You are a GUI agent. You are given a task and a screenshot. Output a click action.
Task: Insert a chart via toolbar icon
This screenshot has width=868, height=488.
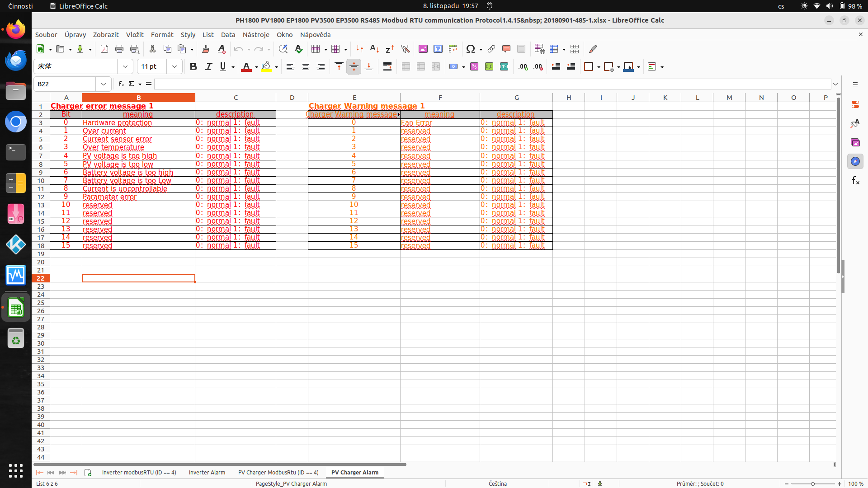point(438,49)
